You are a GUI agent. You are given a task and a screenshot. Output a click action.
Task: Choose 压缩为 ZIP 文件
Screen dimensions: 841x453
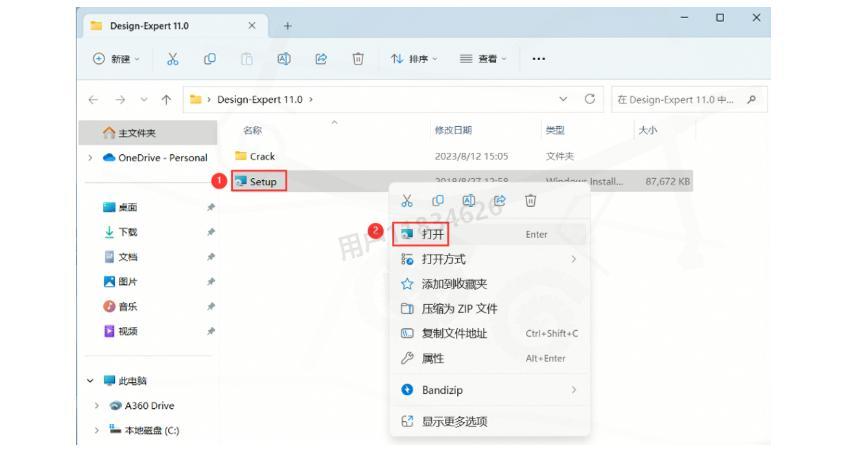pos(489,309)
